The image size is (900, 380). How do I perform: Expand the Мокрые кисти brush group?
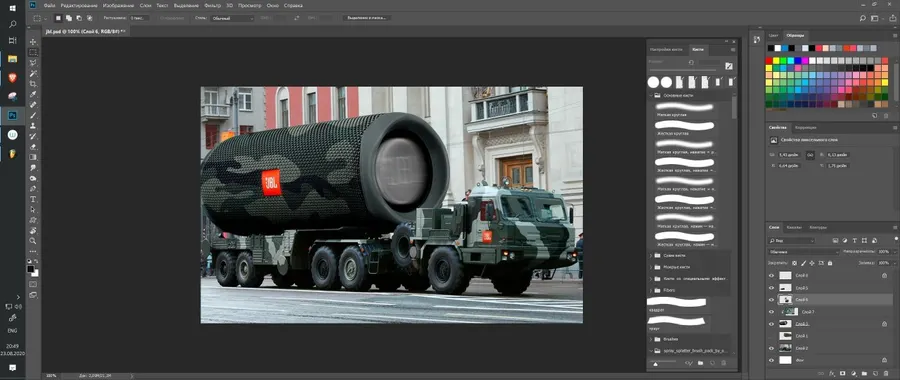651,267
